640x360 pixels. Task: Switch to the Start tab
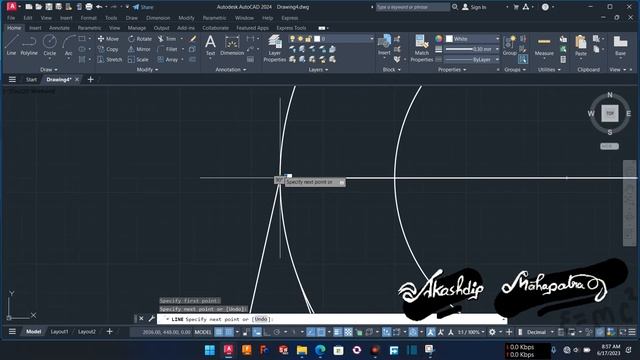pos(31,80)
